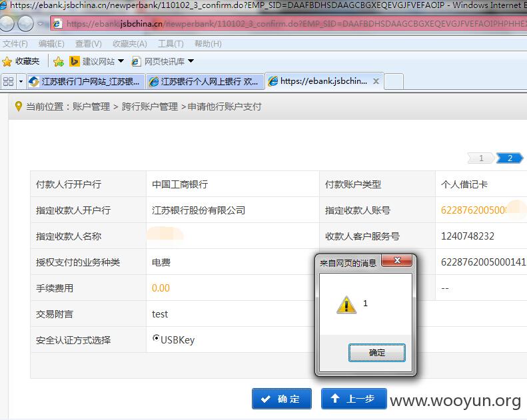Click the fee amount 0.00
Viewport: 527px width, 420px height.
161,288
